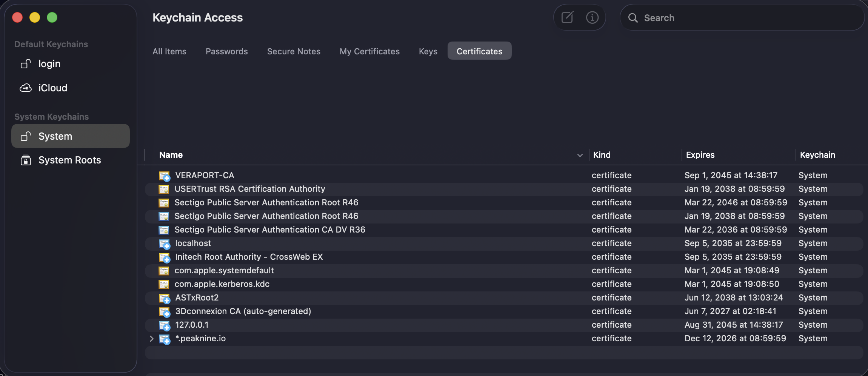Click the localhost certificate icon
The height and width of the screenshot is (376, 868).
click(165, 244)
